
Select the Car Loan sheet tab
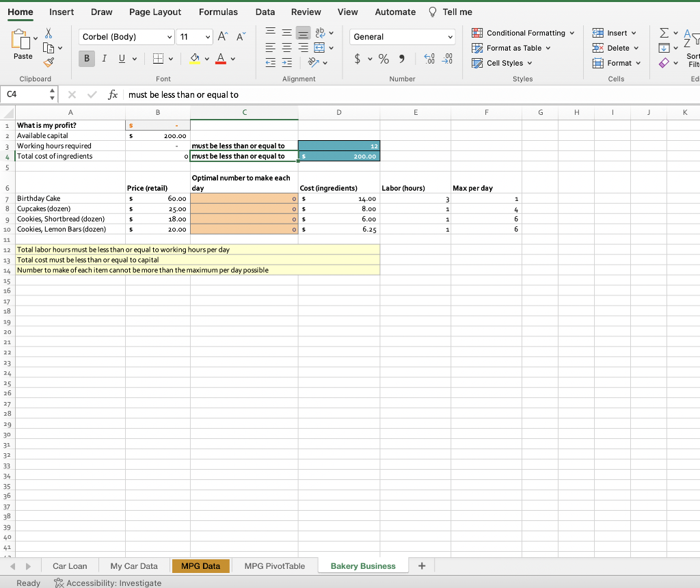tap(69, 565)
